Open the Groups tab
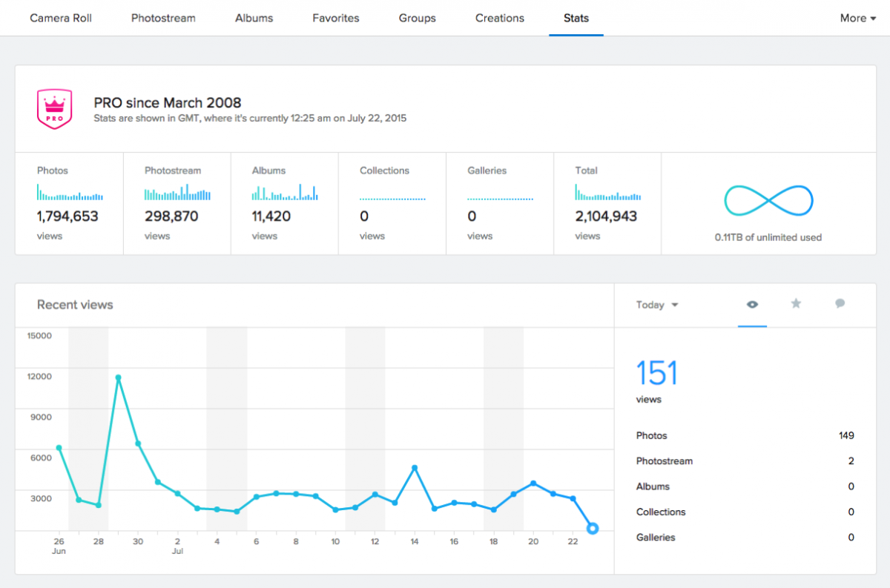The image size is (890, 588). pyautogui.click(x=417, y=18)
